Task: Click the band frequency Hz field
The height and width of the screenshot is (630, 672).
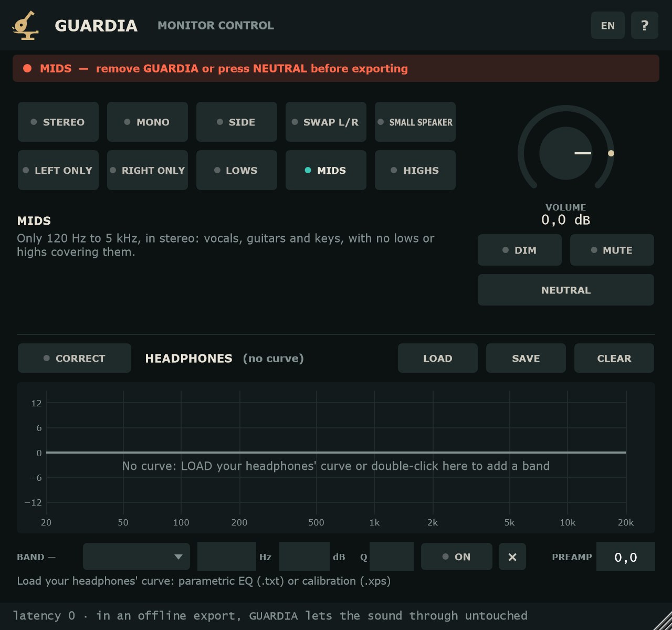Action: point(227,556)
